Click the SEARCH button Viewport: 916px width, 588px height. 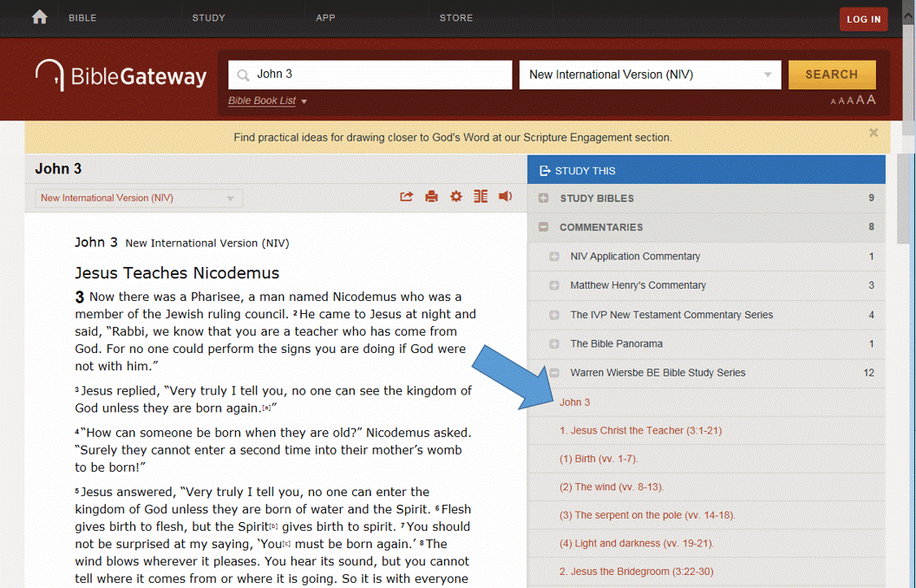pos(832,75)
